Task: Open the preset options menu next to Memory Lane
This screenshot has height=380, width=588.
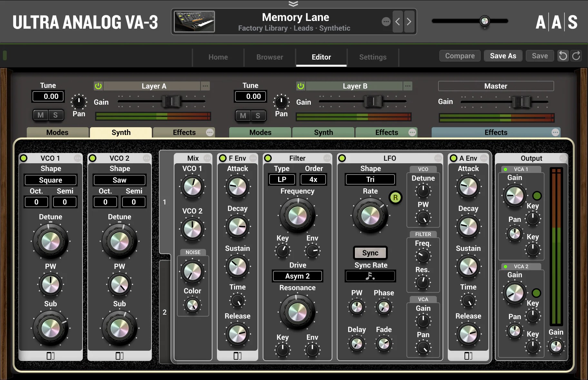Action: (386, 22)
